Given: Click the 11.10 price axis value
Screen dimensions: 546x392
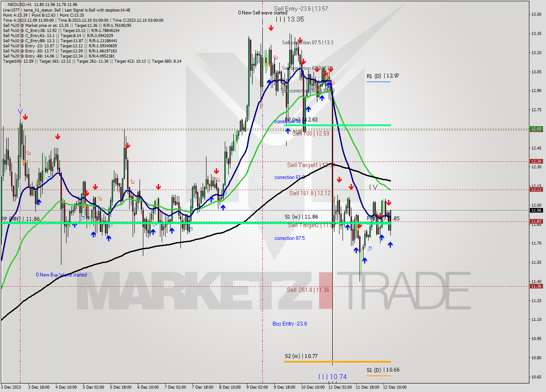Looking at the screenshot, I should (536, 319).
